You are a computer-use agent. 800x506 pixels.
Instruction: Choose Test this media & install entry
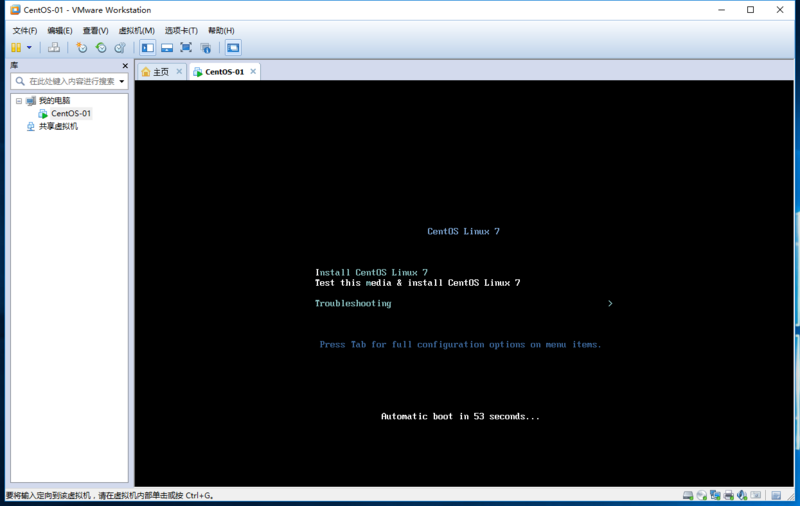point(417,283)
